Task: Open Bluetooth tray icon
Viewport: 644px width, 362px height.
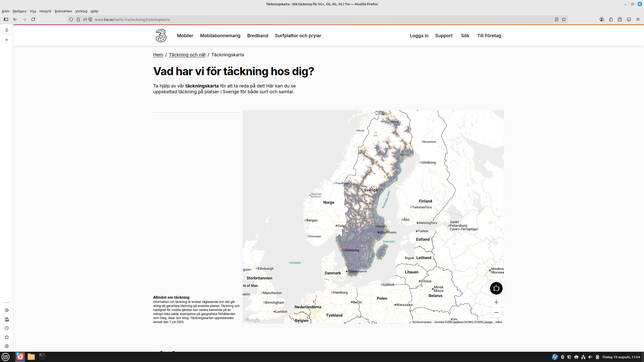Action: pyautogui.click(x=562, y=357)
